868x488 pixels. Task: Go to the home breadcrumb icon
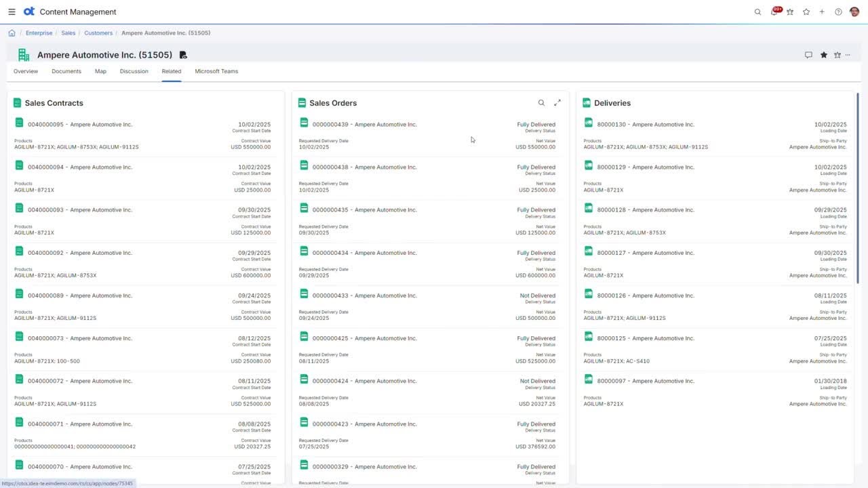click(x=12, y=33)
